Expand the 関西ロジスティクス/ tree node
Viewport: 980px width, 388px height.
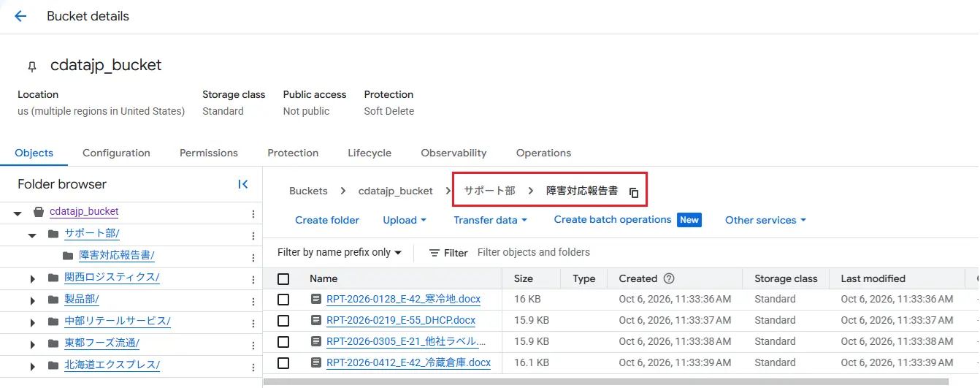click(x=32, y=278)
